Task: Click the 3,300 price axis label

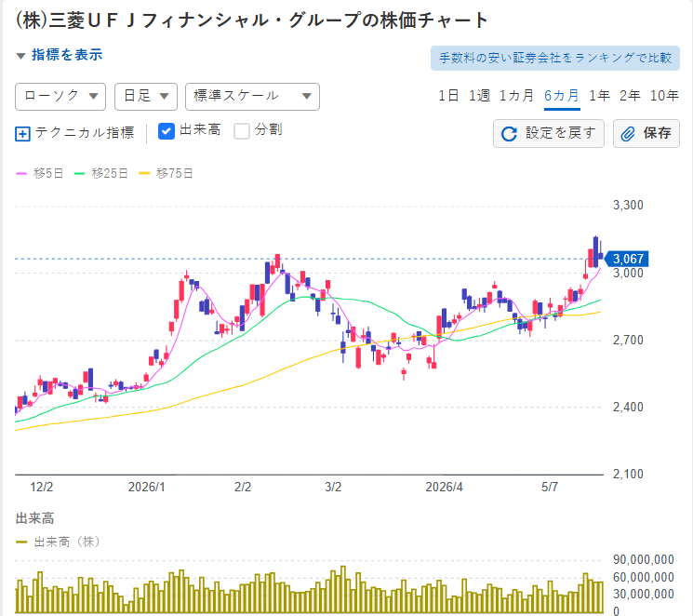Action: (628, 206)
